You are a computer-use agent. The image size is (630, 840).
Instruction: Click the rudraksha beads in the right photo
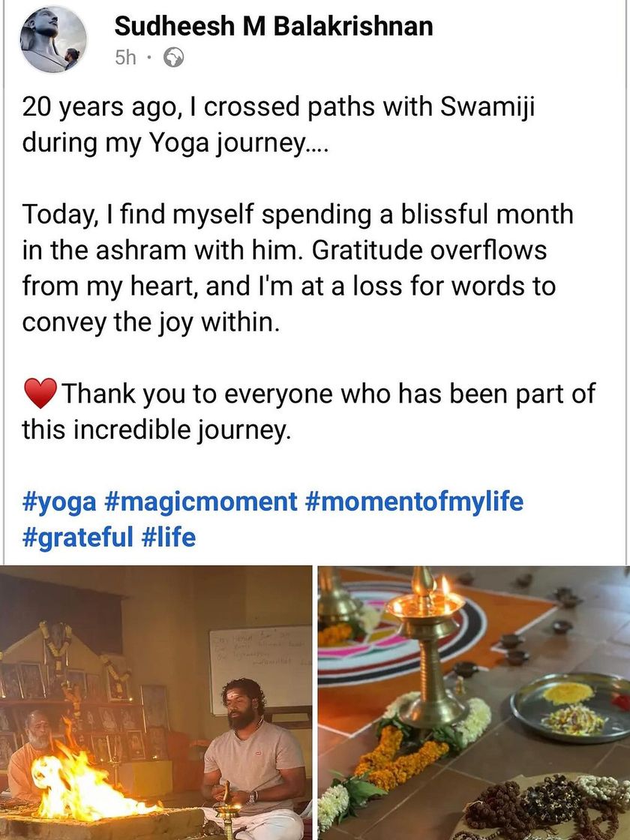(x=540, y=810)
